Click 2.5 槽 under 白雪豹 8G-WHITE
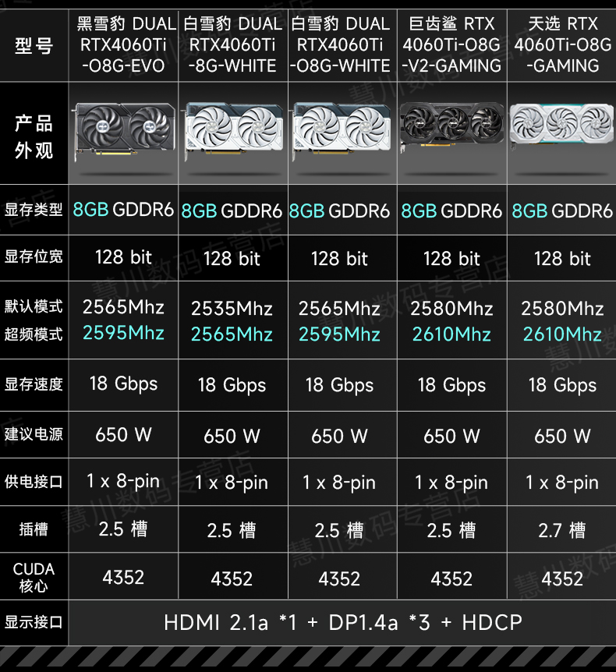616x672 pixels. point(232,531)
